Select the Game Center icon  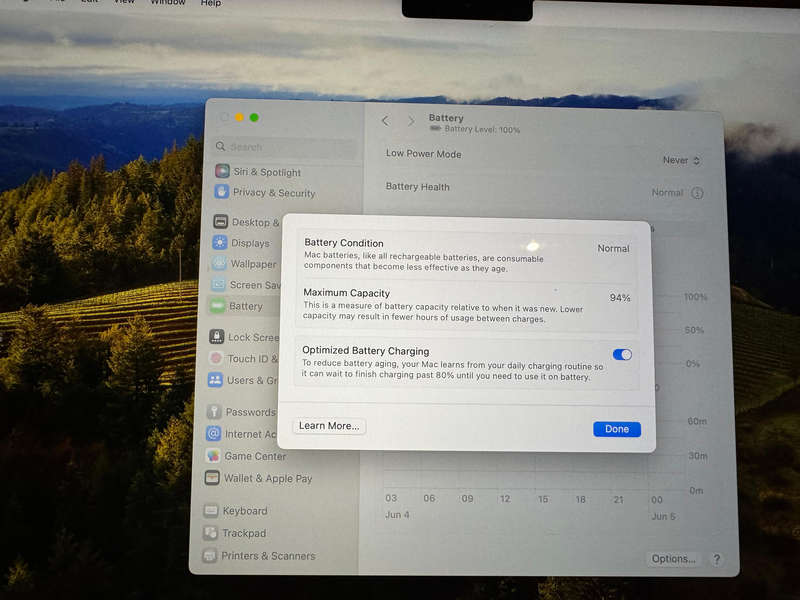click(213, 455)
